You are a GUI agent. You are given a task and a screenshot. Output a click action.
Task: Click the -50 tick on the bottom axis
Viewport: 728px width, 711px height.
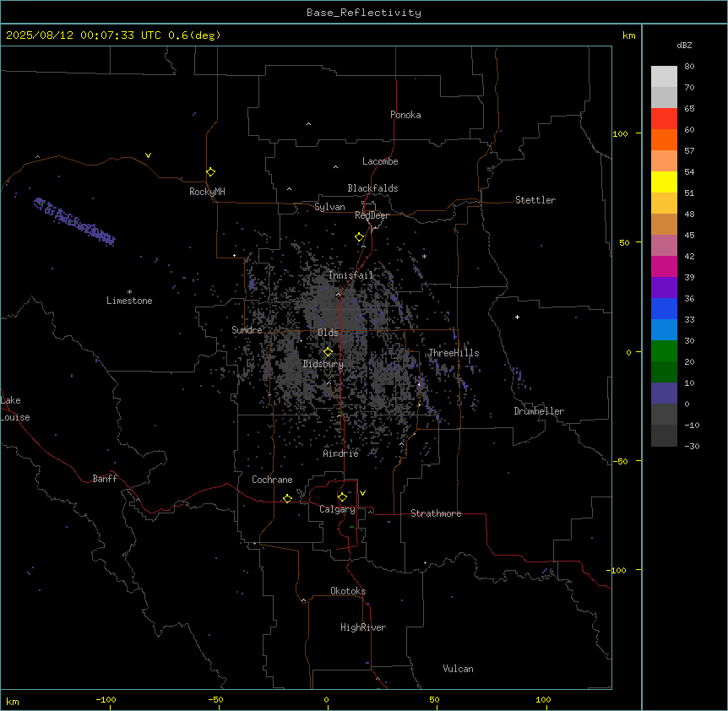(x=215, y=700)
